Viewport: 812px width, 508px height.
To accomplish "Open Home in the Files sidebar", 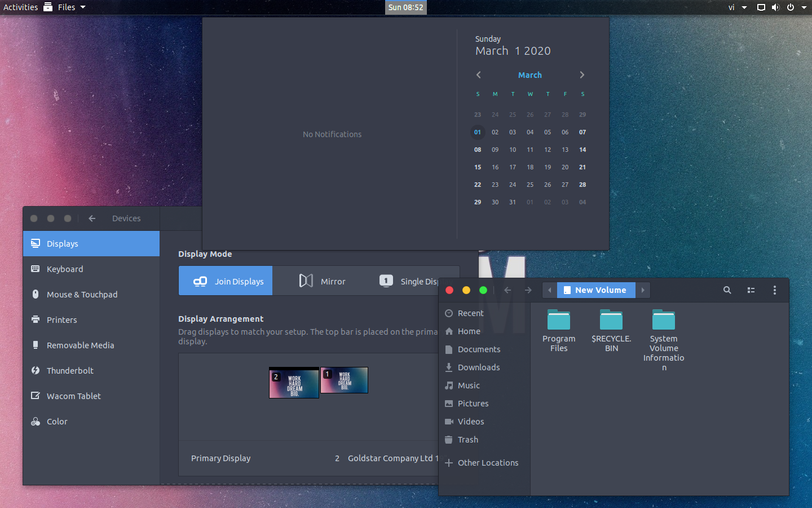I will tap(484, 331).
